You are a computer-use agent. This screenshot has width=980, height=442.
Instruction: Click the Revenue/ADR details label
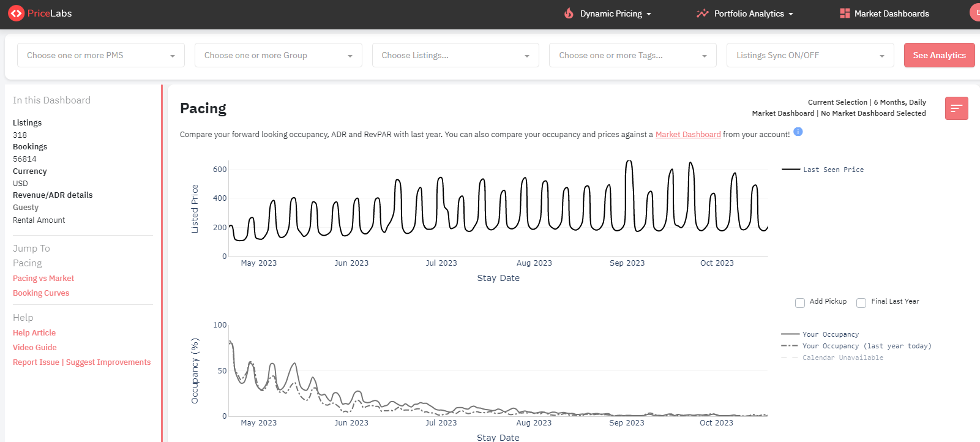pyautogui.click(x=53, y=195)
